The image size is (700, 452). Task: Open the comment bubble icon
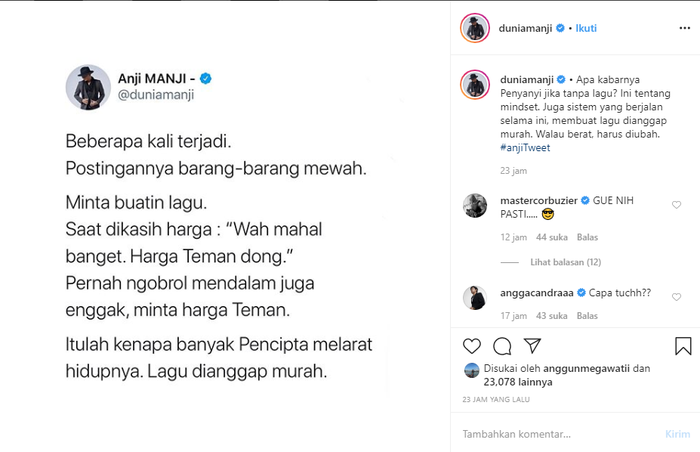502,346
